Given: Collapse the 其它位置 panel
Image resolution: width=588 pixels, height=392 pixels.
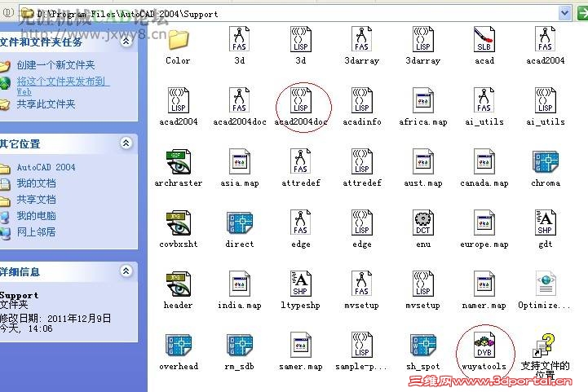Looking at the screenshot, I should (126, 143).
